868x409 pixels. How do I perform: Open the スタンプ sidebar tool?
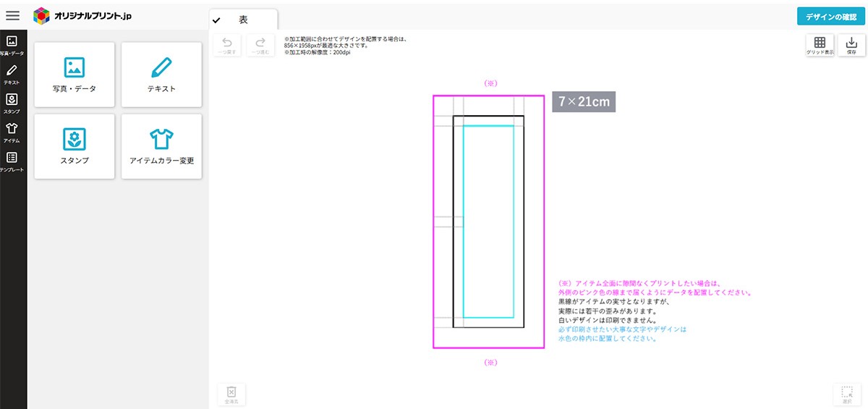12,104
